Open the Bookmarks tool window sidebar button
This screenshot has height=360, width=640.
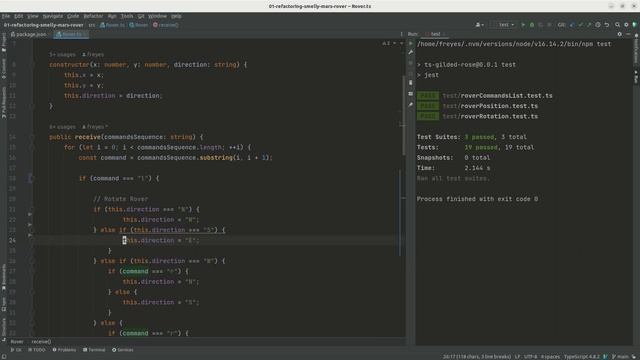tap(4, 278)
